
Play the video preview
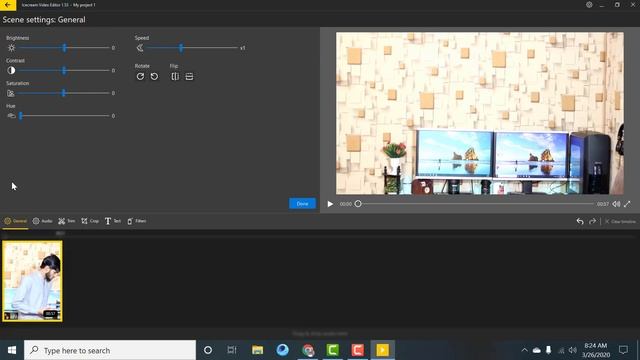(x=330, y=204)
